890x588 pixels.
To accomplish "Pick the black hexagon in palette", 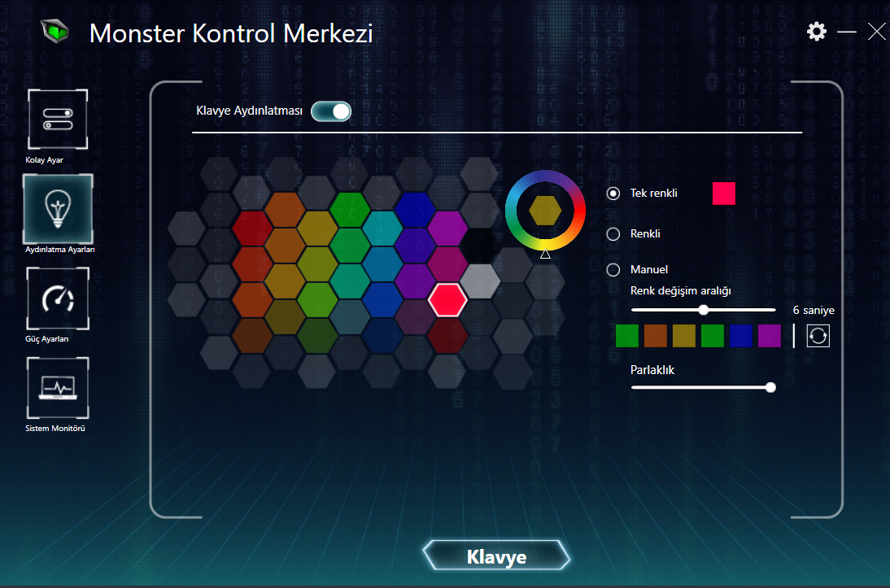I will coord(480,246).
